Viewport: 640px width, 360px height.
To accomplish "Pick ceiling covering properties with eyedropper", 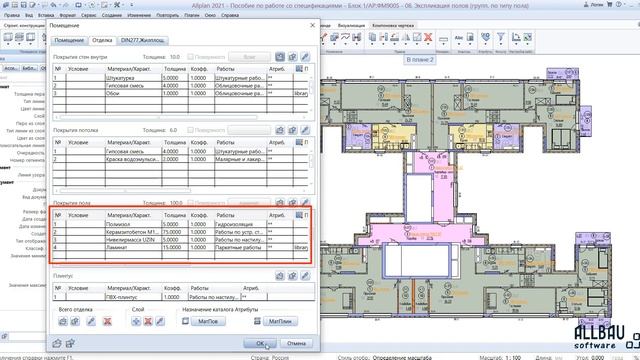I will click(305, 130).
